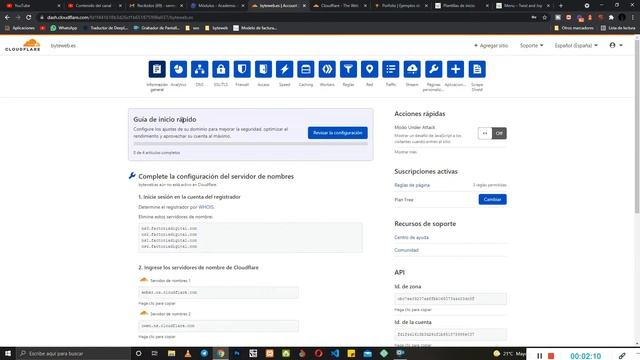The image size is (640, 360).
Task: Switch to the Módulos Academia tab
Action: pyautogui.click(x=216, y=6)
